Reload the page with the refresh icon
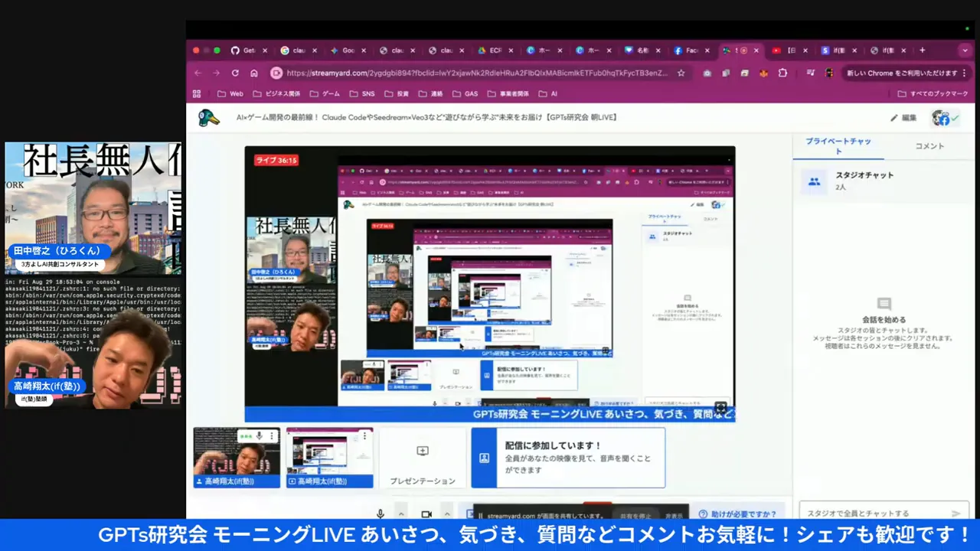This screenshot has height=551, width=980. (x=234, y=73)
